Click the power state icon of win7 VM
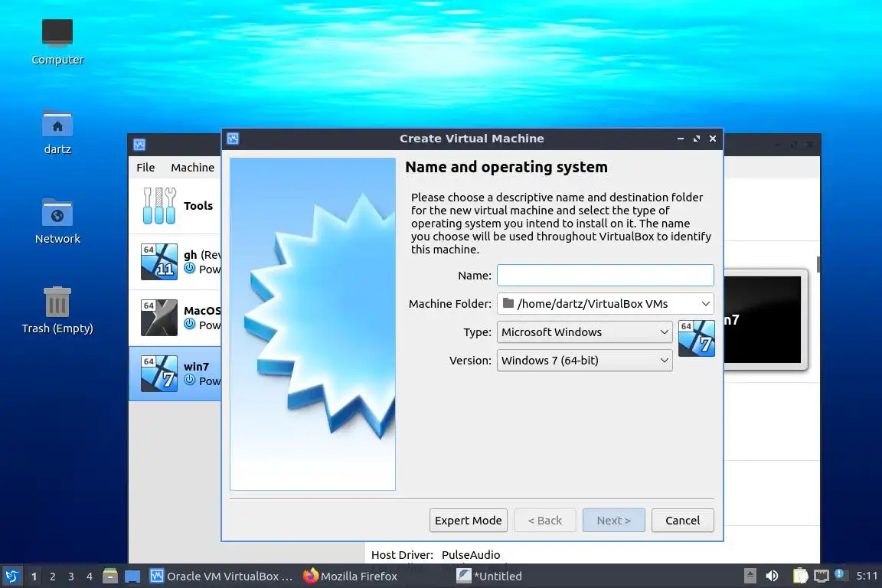 [x=190, y=380]
